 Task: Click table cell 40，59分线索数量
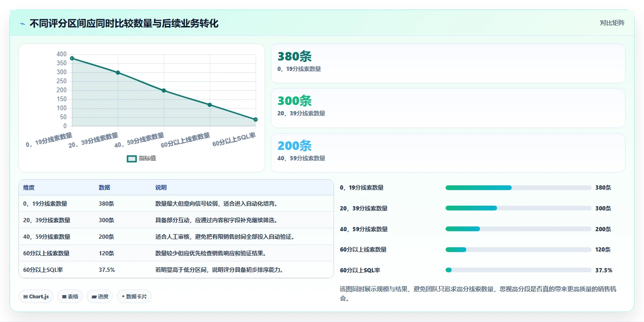(47, 237)
